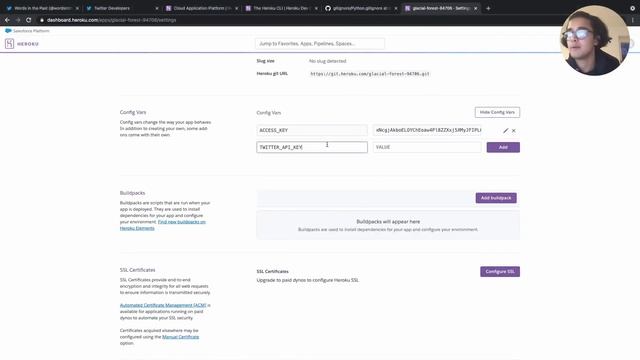Click the Hide Config Vars button
640x360 pixels.
(497, 112)
